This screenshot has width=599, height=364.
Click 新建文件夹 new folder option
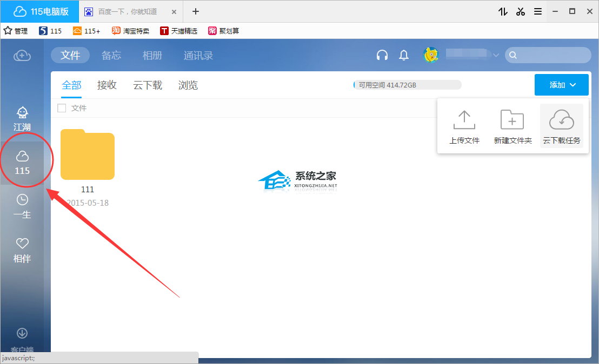513,127
